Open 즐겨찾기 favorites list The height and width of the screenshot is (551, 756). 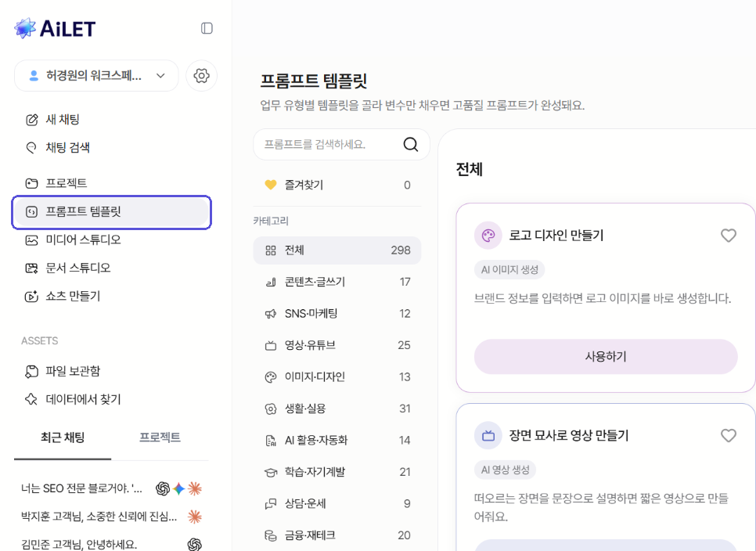337,185
